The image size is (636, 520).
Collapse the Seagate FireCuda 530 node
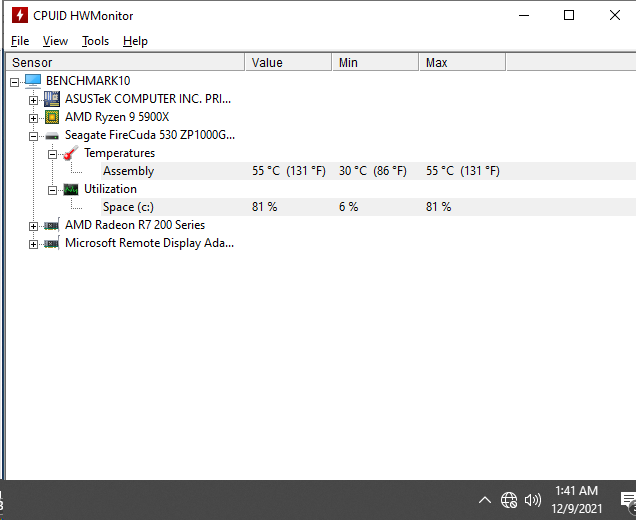click(x=34, y=136)
